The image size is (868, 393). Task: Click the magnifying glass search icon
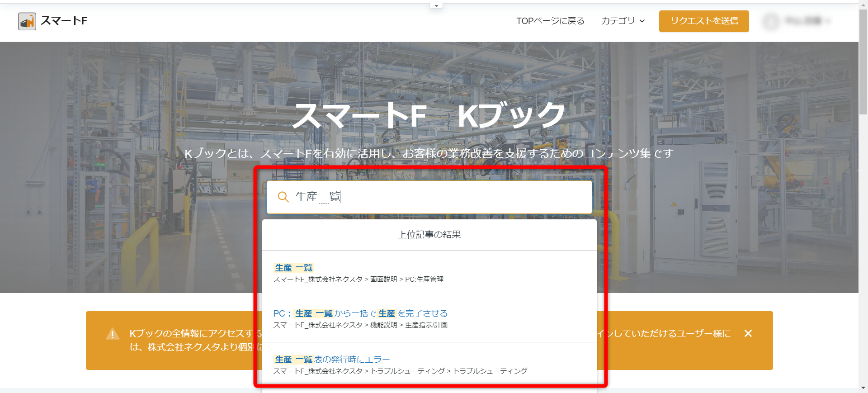pos(283,197)
